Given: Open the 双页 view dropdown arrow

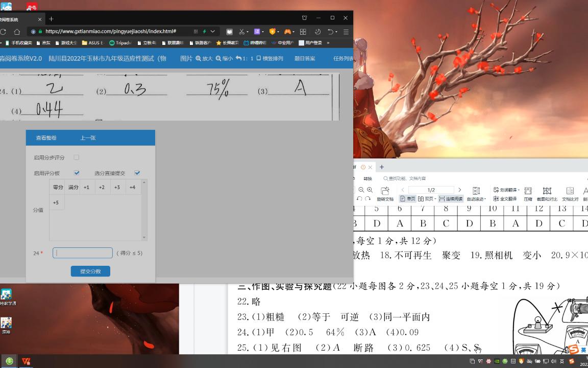Looking at the screenshot, I should pos(436,198).
